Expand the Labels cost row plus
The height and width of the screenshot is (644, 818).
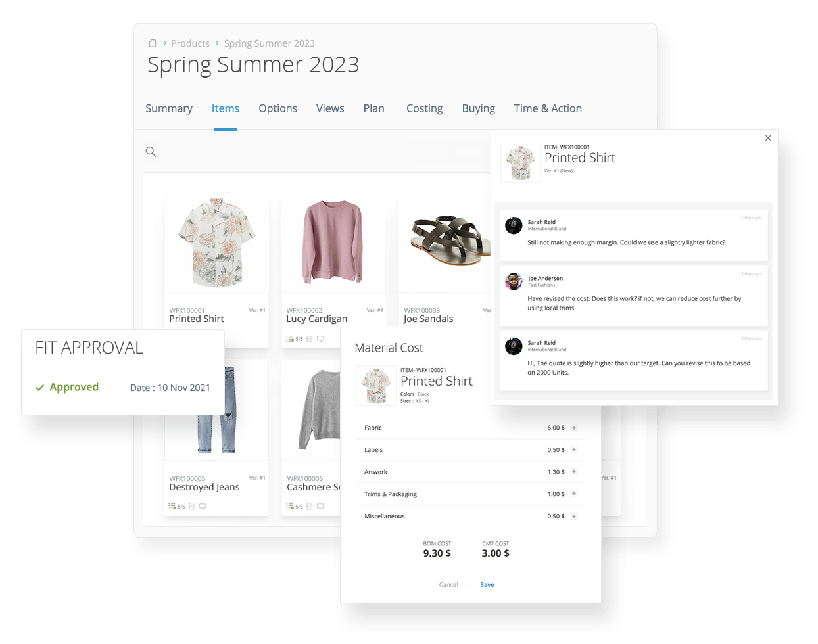[x=574, y=450]
